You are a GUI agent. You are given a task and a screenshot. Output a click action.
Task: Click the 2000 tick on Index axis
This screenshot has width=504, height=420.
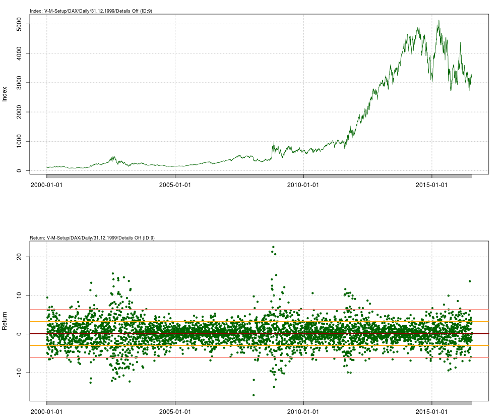19,112
